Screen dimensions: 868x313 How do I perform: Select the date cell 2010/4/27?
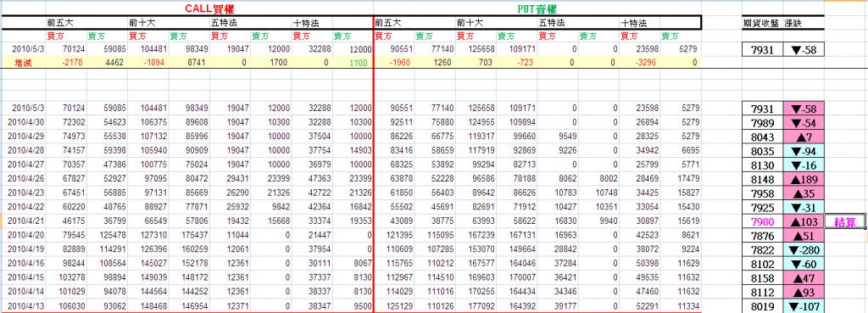(24, 165)
